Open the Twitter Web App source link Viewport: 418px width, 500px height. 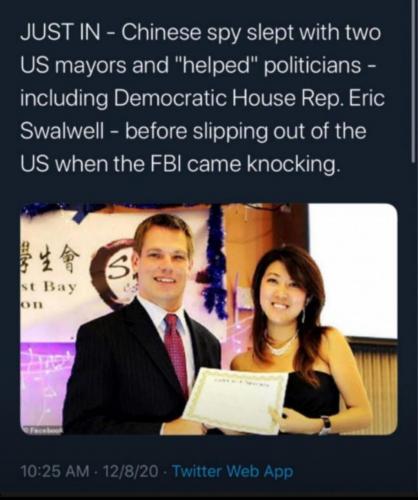[233, 471]
